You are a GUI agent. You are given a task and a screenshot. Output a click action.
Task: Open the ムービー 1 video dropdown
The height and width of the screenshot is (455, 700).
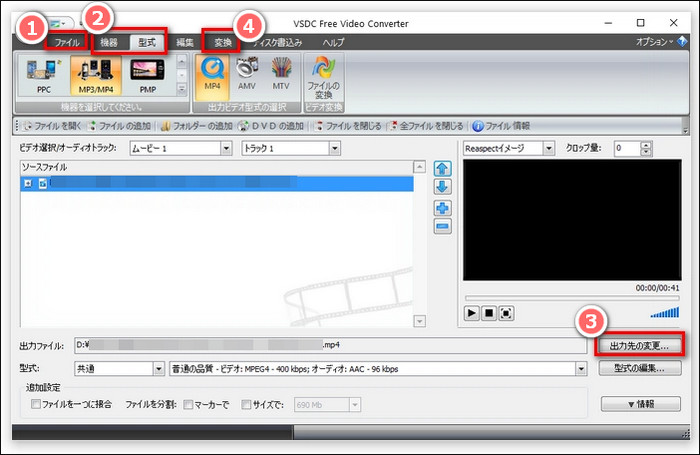tap(226, 148)
